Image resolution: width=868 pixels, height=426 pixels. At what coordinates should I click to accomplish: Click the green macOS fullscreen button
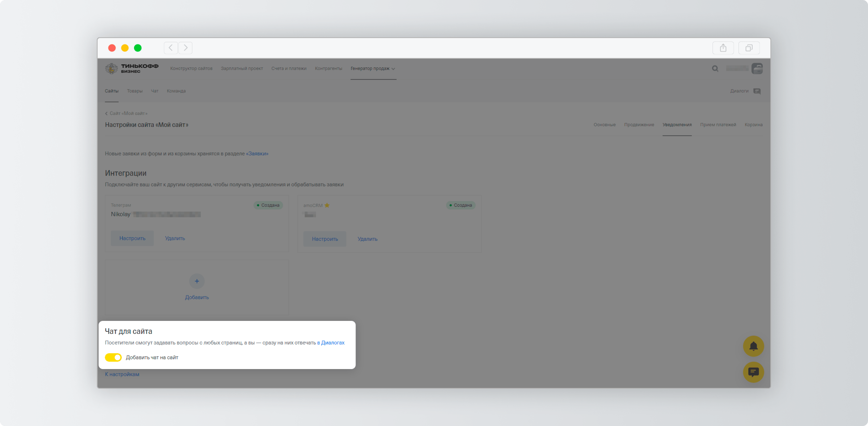tap(137, 48)
